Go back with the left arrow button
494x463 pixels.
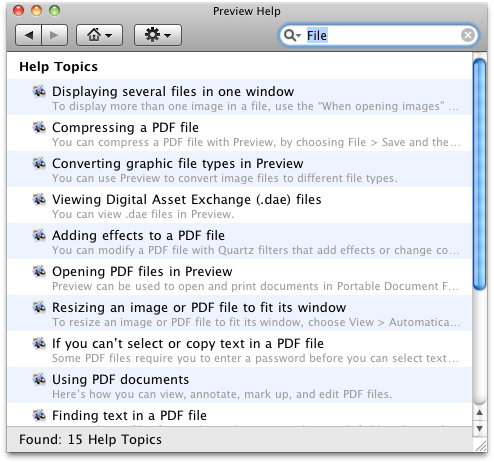point(29,35)
